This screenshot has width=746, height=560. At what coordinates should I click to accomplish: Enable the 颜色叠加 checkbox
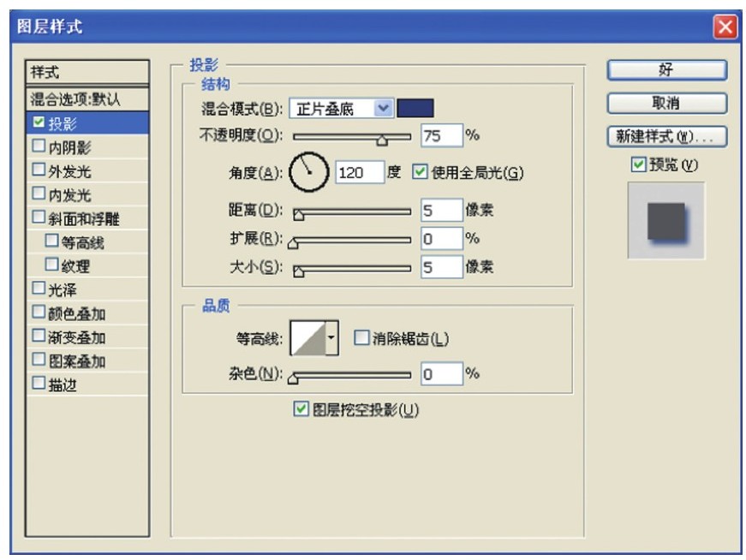pyautogui.click(x=39, y=313)
